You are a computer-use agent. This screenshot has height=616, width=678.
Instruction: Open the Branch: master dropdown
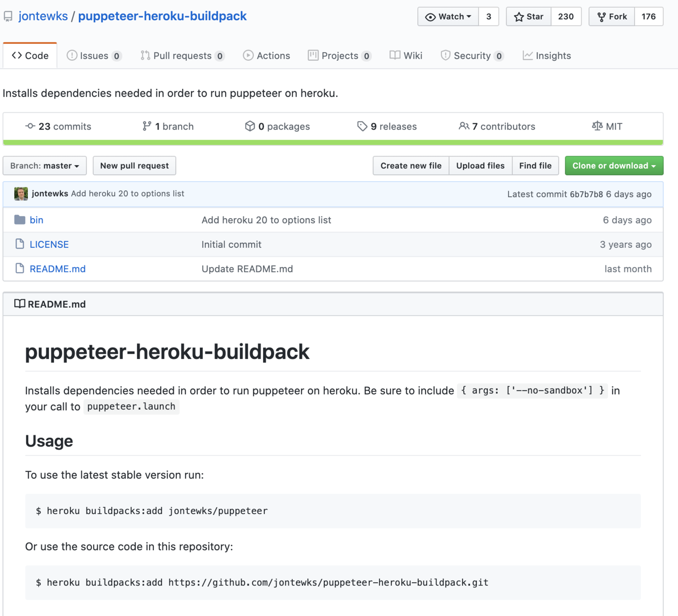[45, 166]
